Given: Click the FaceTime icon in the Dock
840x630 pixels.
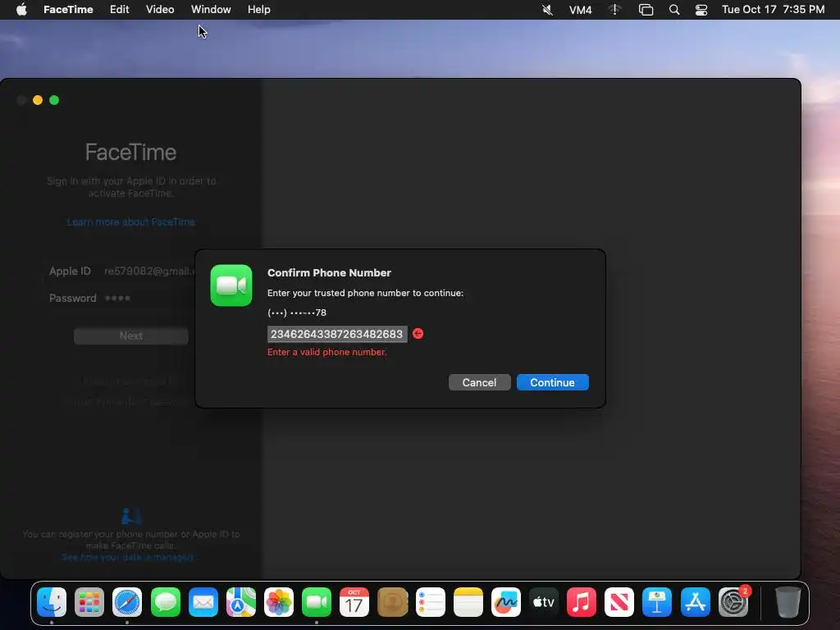Looking at the screenshot, I should point(317,602).
